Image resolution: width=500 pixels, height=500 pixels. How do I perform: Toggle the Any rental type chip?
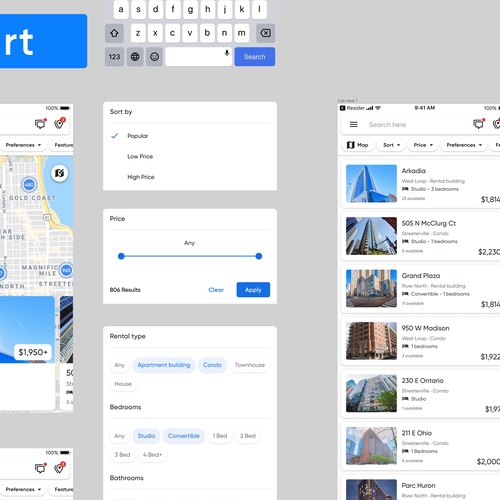coord(119,365)
